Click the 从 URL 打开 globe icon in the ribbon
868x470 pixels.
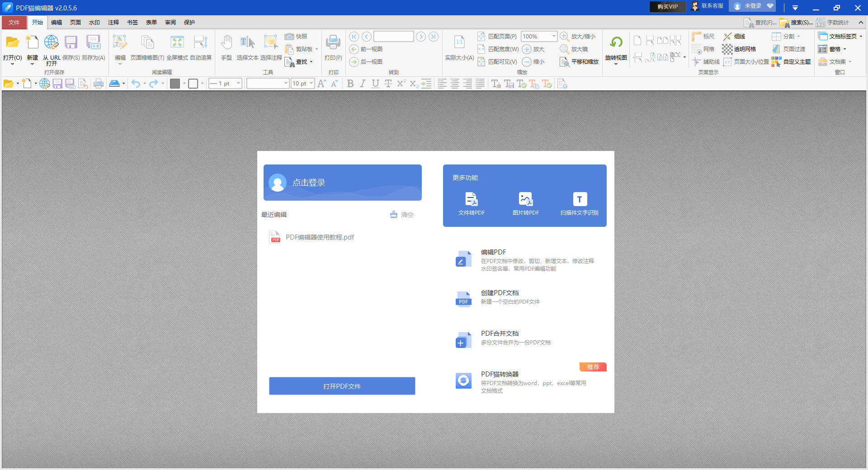coord(52,42)
